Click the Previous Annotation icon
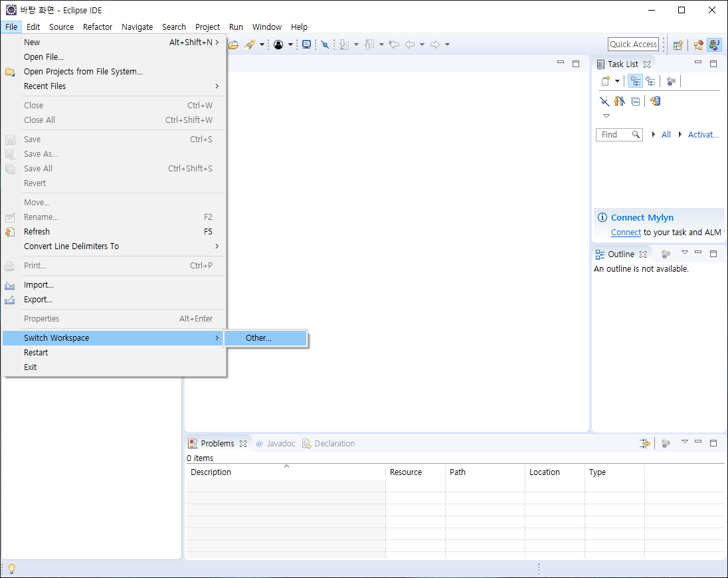The height and width of the screenshot is (578, 728). click(369, 45)
